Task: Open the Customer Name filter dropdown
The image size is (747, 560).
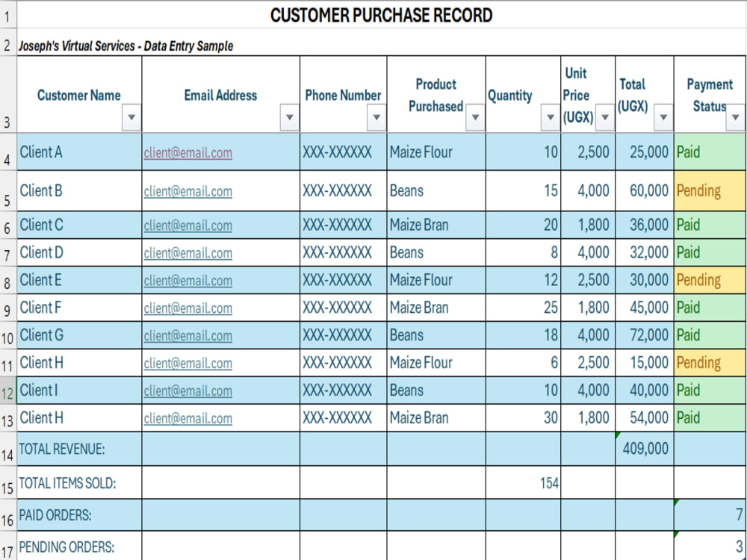Action: (131, 117)
